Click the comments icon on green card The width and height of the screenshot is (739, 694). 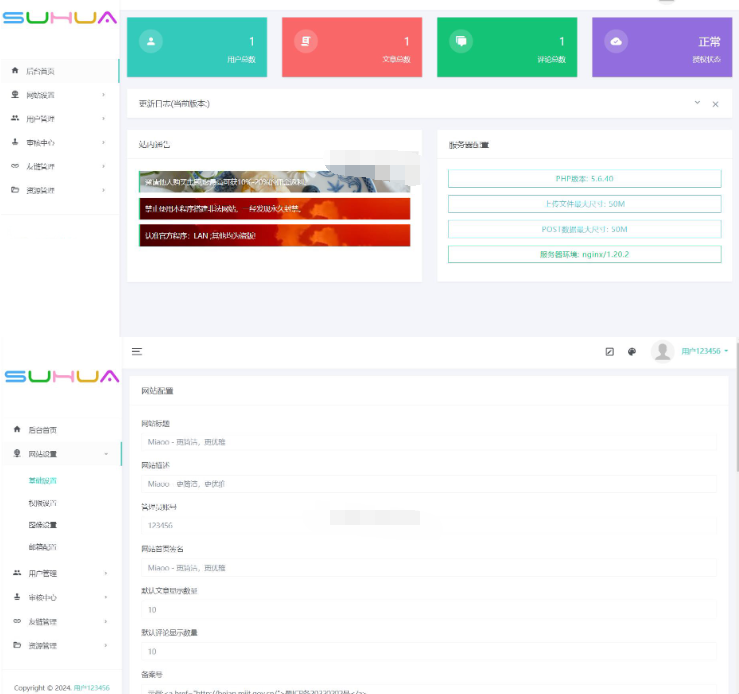461,41
